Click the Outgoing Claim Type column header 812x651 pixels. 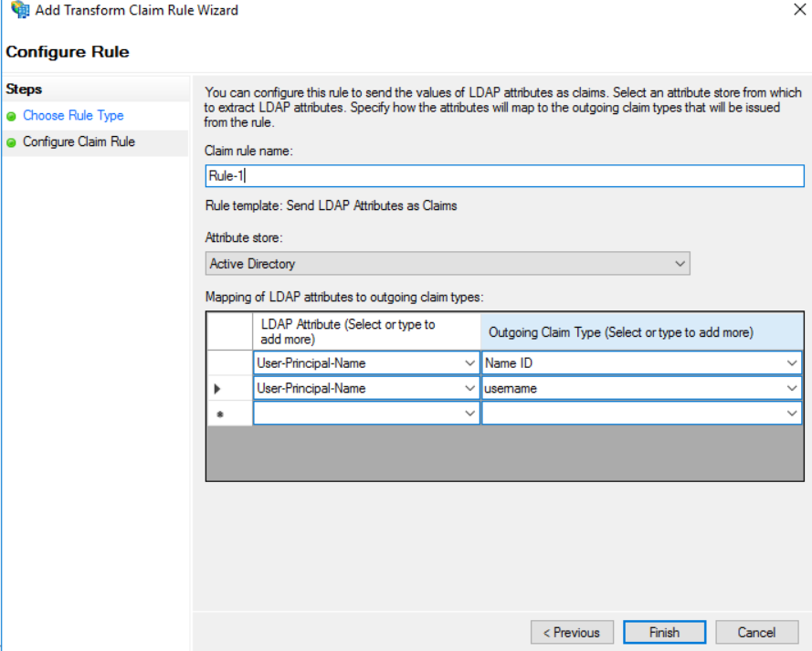point(641,332)
